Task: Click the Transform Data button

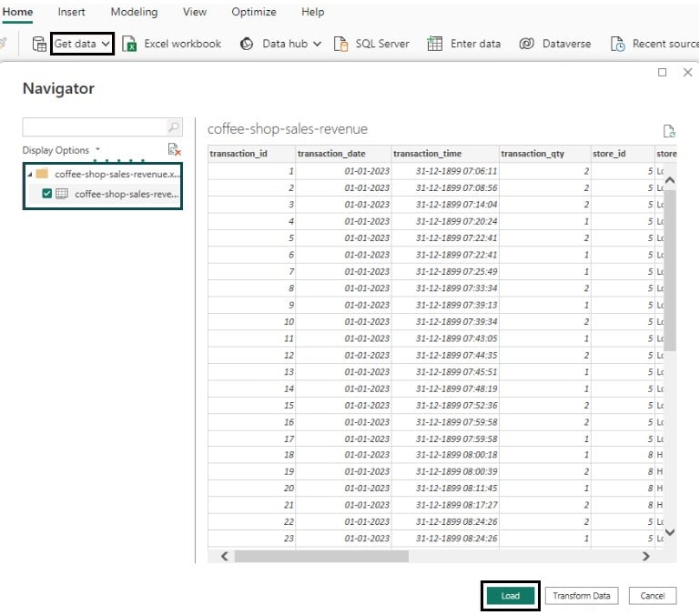Action: (582, 596)
